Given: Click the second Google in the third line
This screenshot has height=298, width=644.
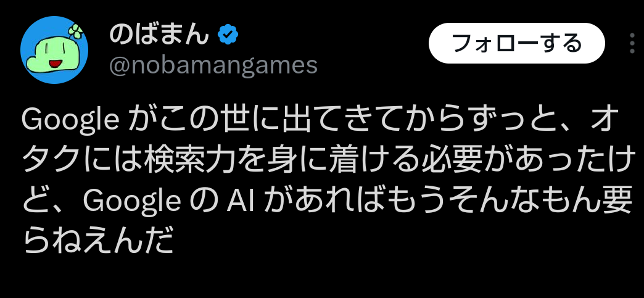Looking at the screenshot, I should [x=132, y=201].
